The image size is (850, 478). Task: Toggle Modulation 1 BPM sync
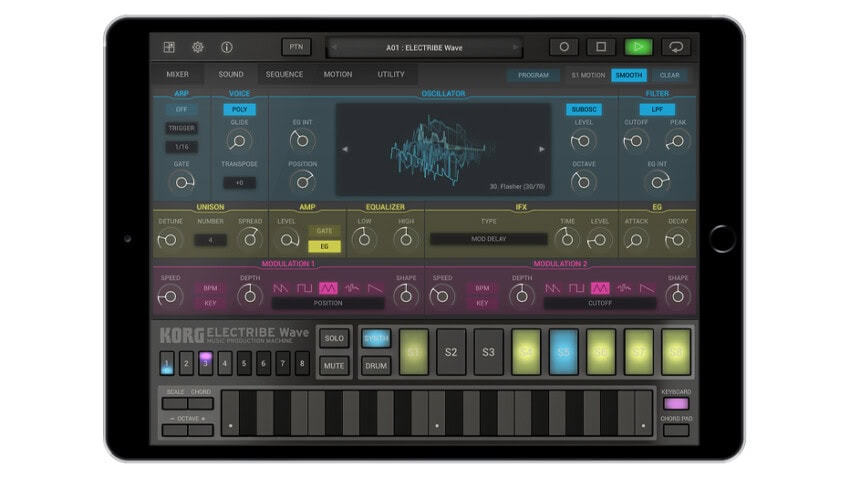210,288
